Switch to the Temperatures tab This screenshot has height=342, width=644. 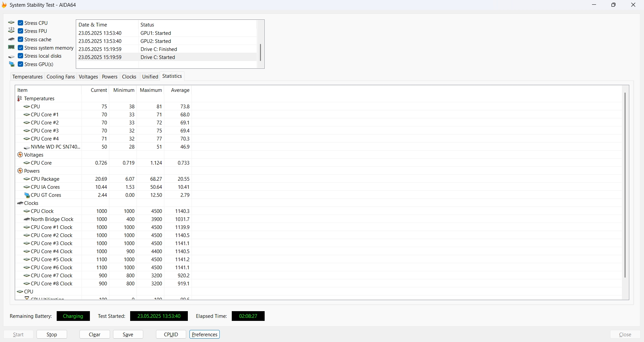pos(28,77)
